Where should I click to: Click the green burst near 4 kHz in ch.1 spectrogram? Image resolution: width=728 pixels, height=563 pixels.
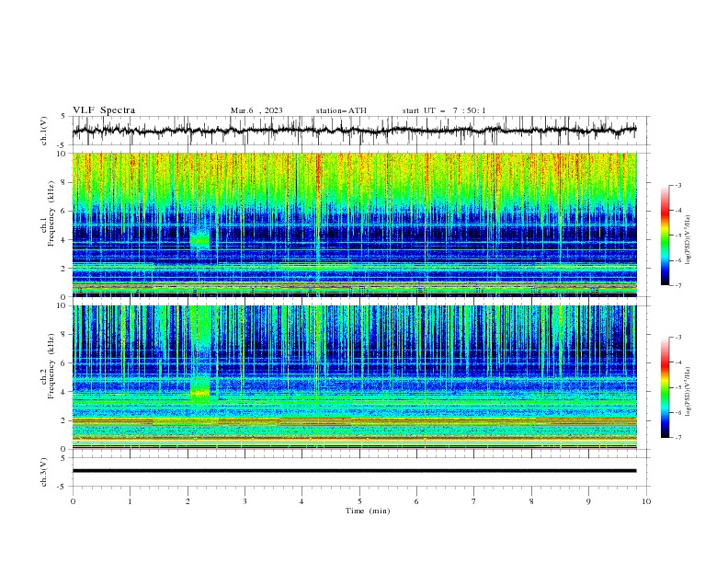point(199,240)
